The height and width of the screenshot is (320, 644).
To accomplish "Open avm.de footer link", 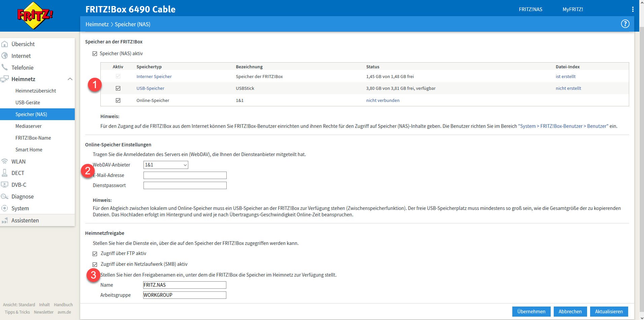I will pyautogui.click(x=64, y=312).
